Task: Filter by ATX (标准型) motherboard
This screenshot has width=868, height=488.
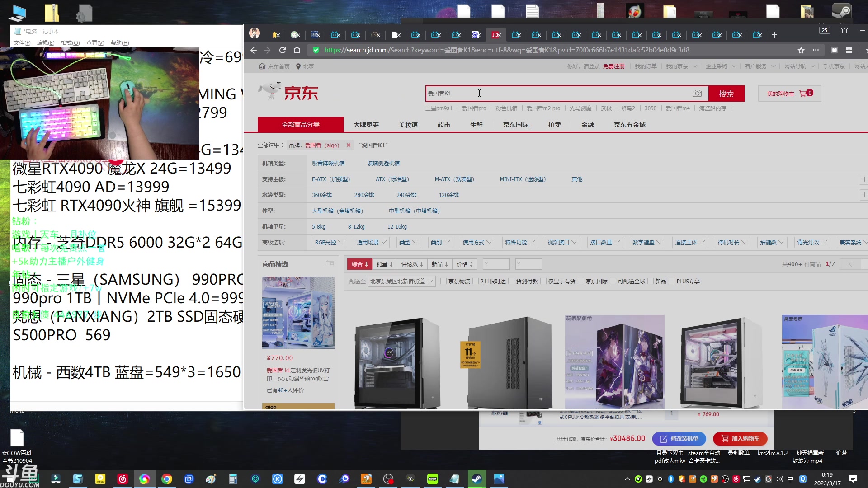Action: coord(392,179)
